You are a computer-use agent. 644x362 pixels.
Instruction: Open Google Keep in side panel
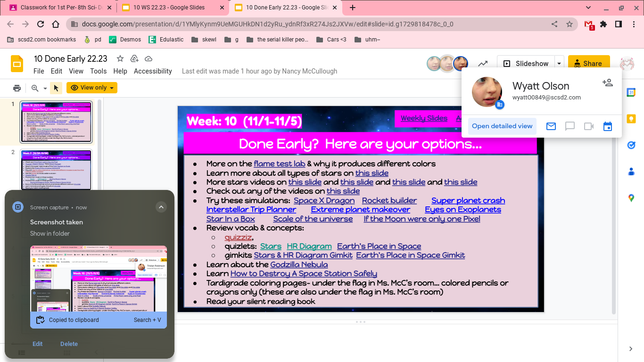coord(631,119)
